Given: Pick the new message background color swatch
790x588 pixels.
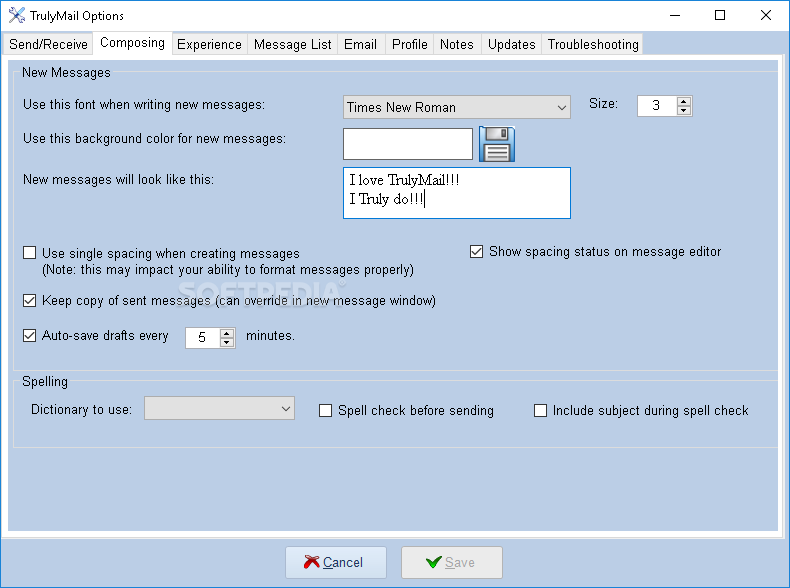Looking at the screenshot, I should tap(408, 144).
